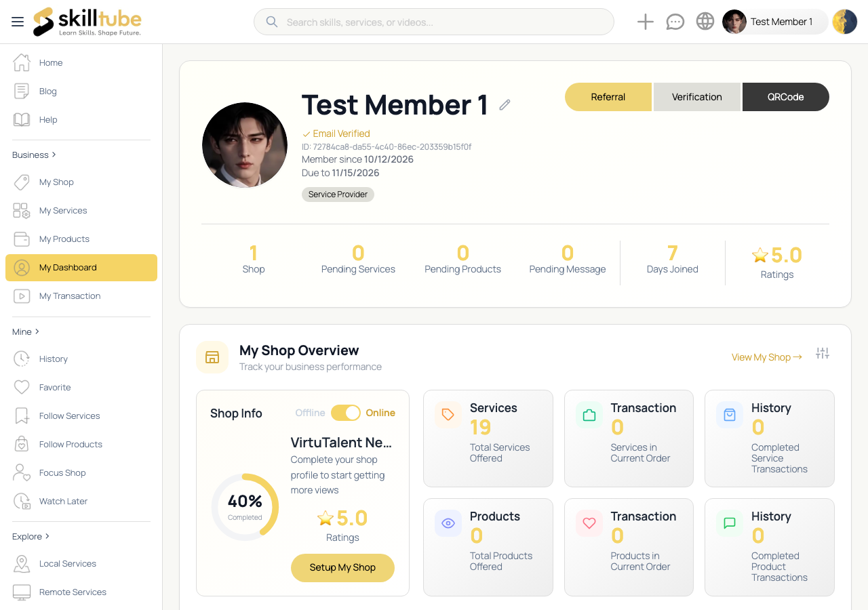Follow the View My Shop link
This screenshot has width=868, height=610.
tap(767, 357)
